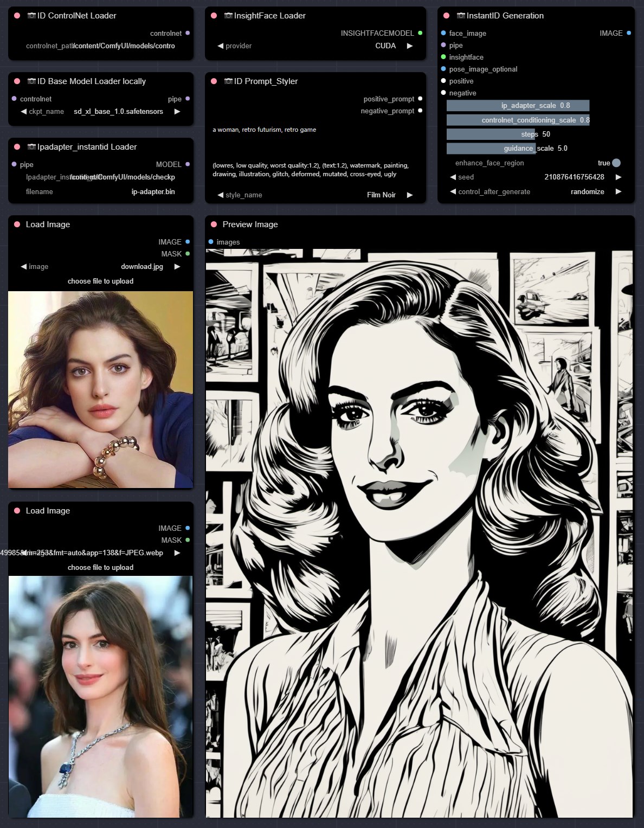Switch provider from CUDA to next option
This screenshot has width=644, height=828.
pyautogui.click(x=410, y=46)
